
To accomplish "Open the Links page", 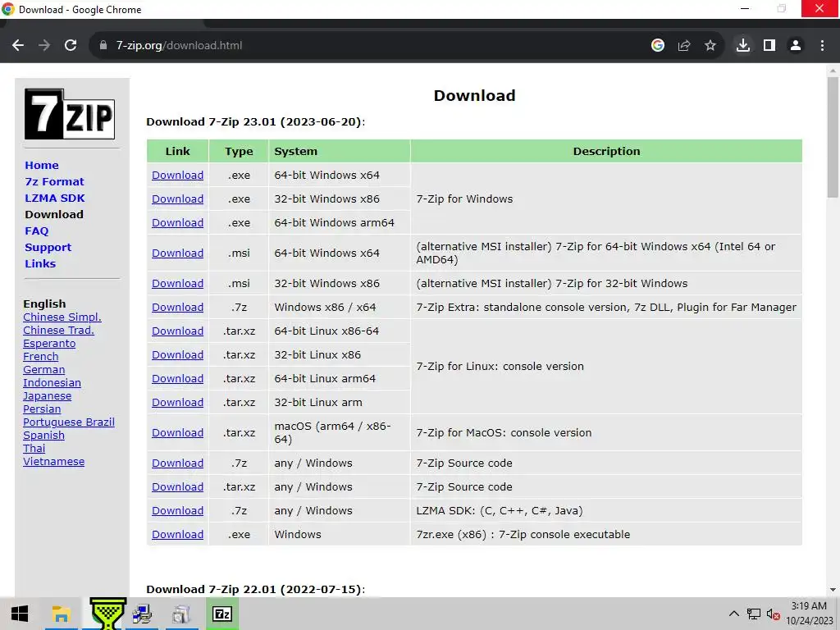I will [x=40, y=263].
